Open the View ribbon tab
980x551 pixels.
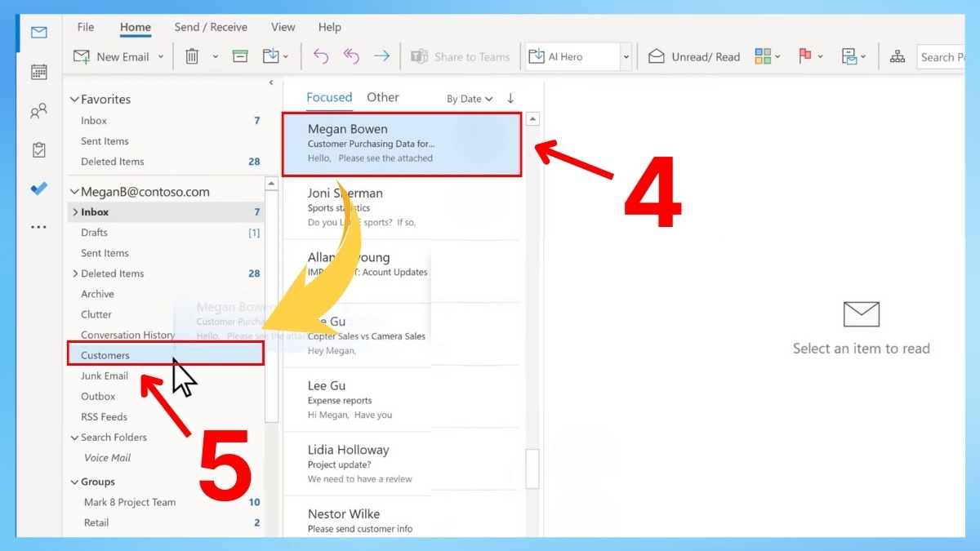[283, 27]
